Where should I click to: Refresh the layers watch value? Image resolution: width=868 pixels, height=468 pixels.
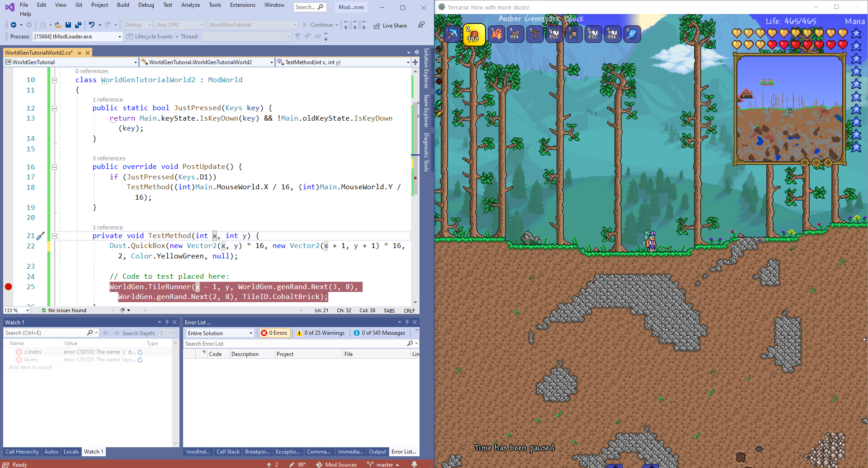[140, 360]
